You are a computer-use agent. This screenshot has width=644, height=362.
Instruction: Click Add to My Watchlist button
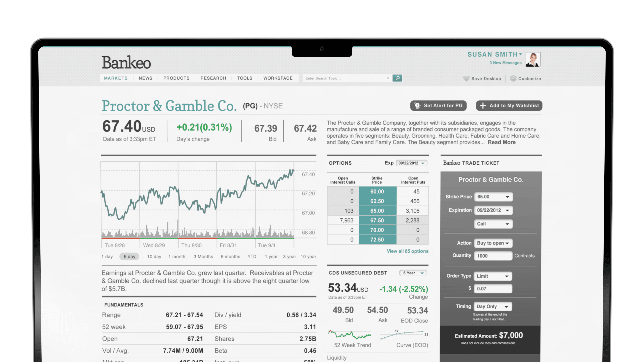509,105
